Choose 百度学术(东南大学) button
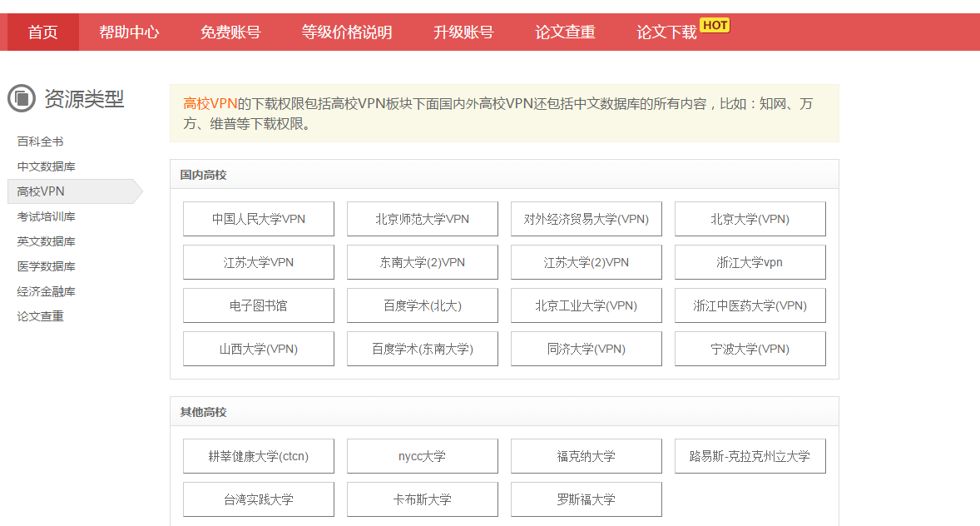Viewport: 980px width, 526px height. [423, 349]
